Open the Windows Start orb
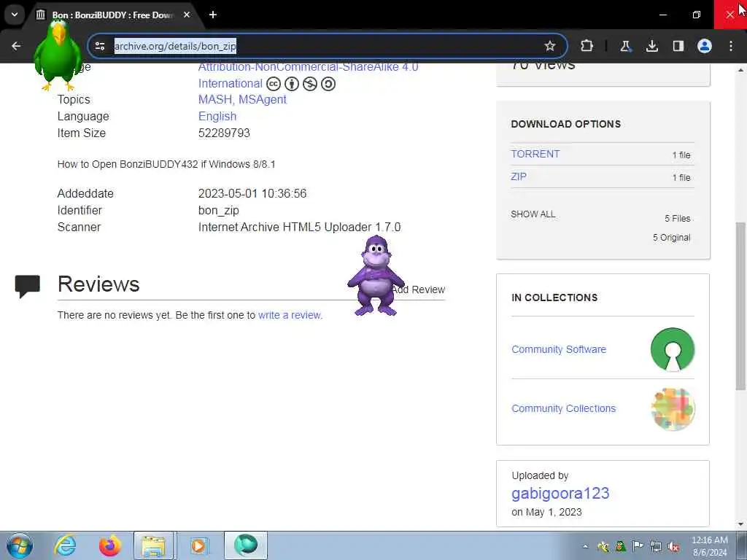747x560 pixels. [20, 545]
